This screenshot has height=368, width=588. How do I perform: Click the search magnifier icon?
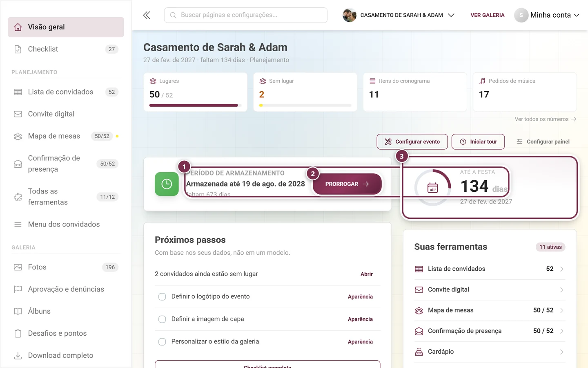tap(173, 15)
